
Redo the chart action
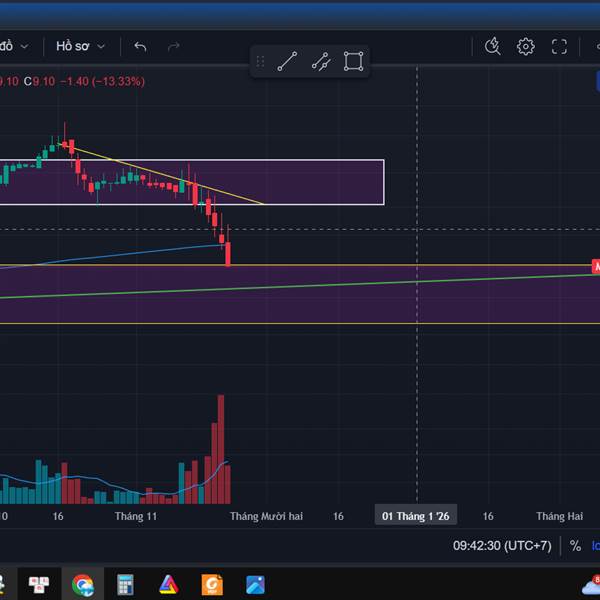point(174,47)
